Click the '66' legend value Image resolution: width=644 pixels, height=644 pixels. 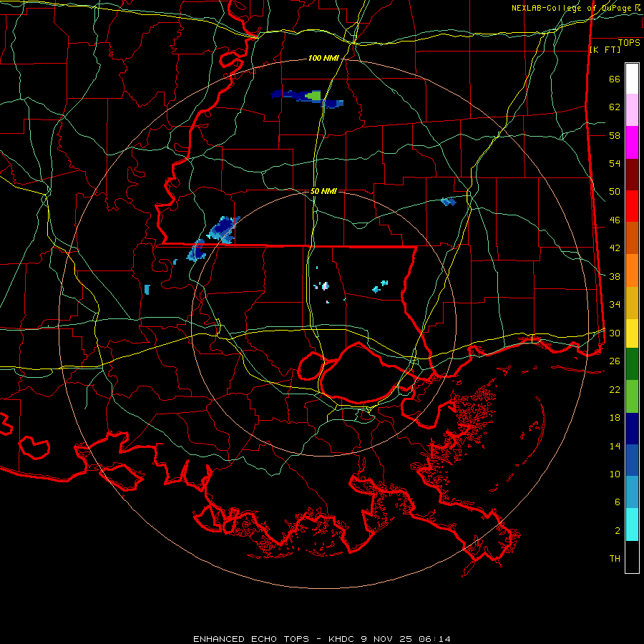point(615,79)
